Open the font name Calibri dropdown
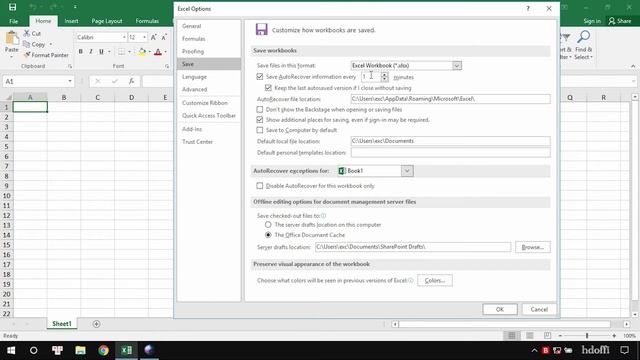This screenshot has height=360, width=640. tap(124, 37)
